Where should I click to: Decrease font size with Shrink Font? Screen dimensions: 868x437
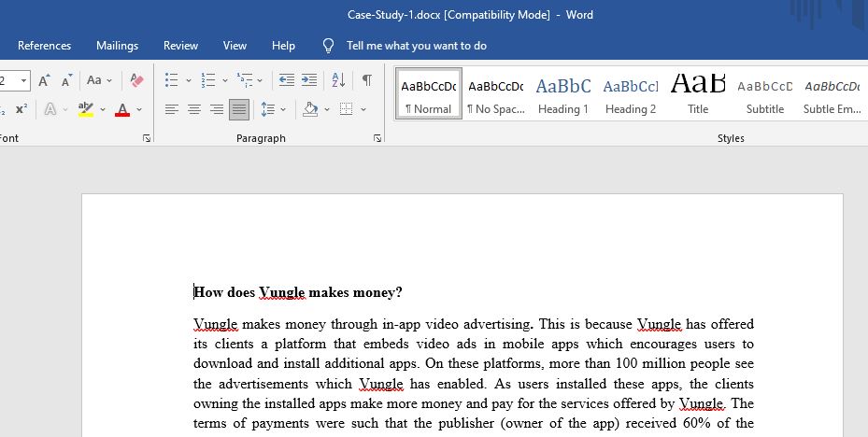click(66, 80)
